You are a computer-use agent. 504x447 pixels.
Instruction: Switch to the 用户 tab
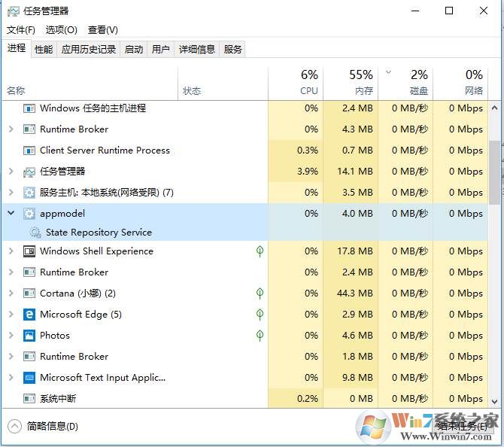pos(161,49)
